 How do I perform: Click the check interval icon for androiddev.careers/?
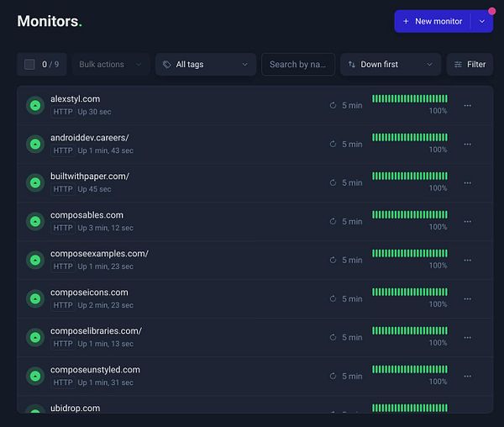coord(333,144)
